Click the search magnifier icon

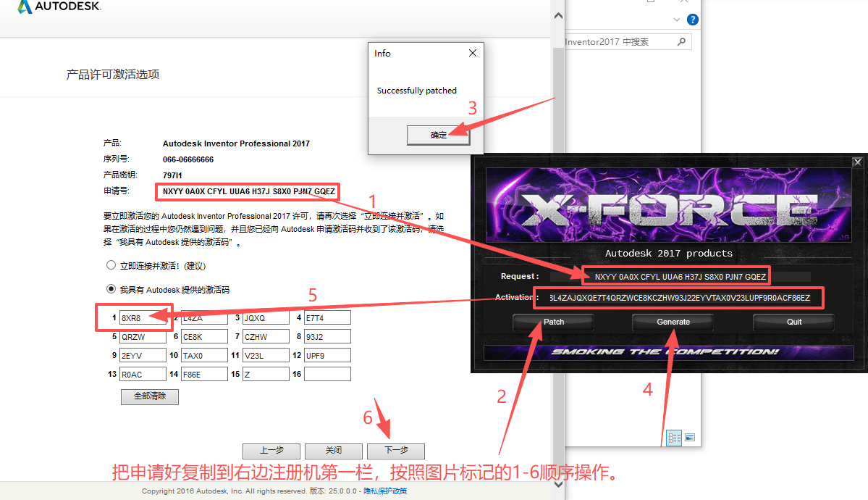(681, 41)
